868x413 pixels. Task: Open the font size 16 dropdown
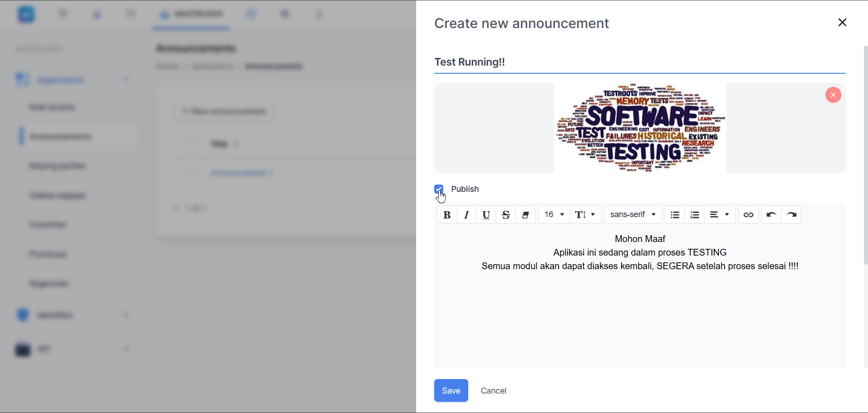(554, 214)
